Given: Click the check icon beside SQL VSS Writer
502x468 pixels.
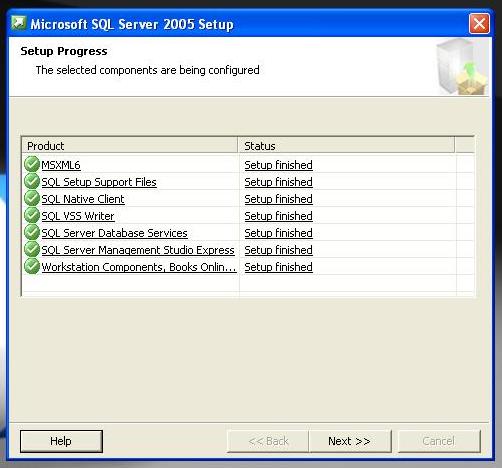Looking at the screenshot, I should point(32,215).
